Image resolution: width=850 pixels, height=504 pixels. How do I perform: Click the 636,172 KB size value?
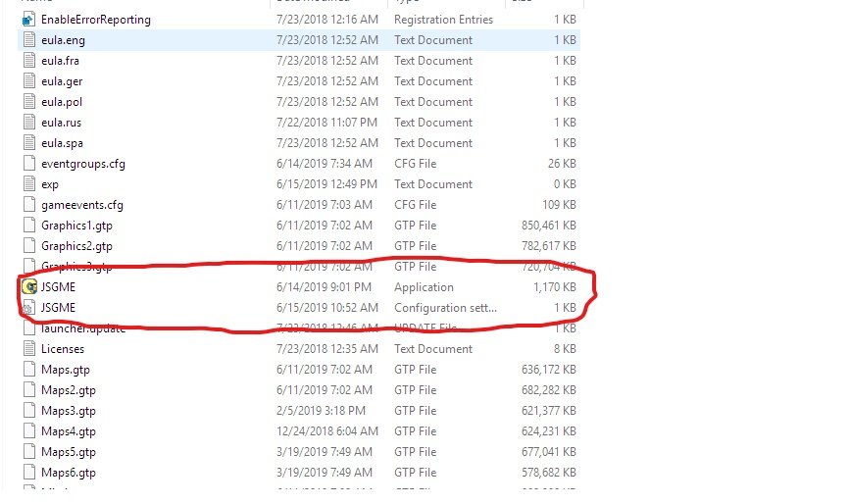tap(549, 370)
